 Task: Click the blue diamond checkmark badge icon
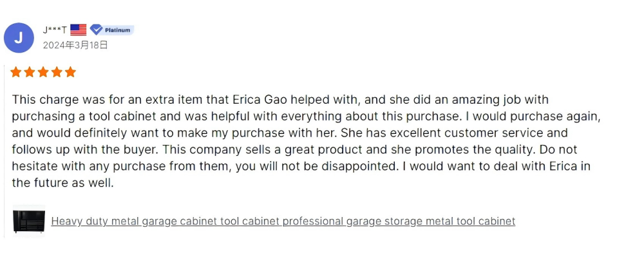point(96,30)
